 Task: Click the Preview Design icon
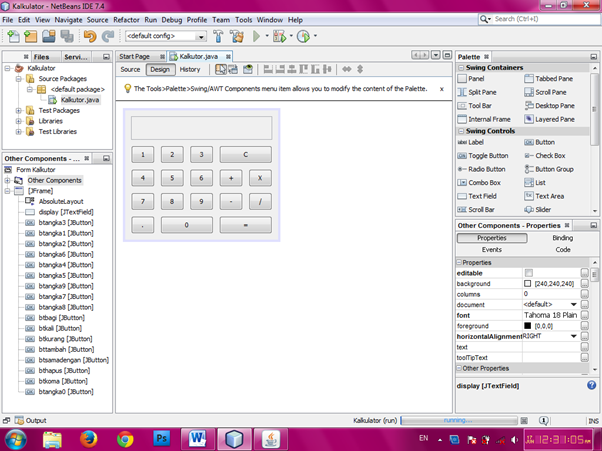[248, 69]
